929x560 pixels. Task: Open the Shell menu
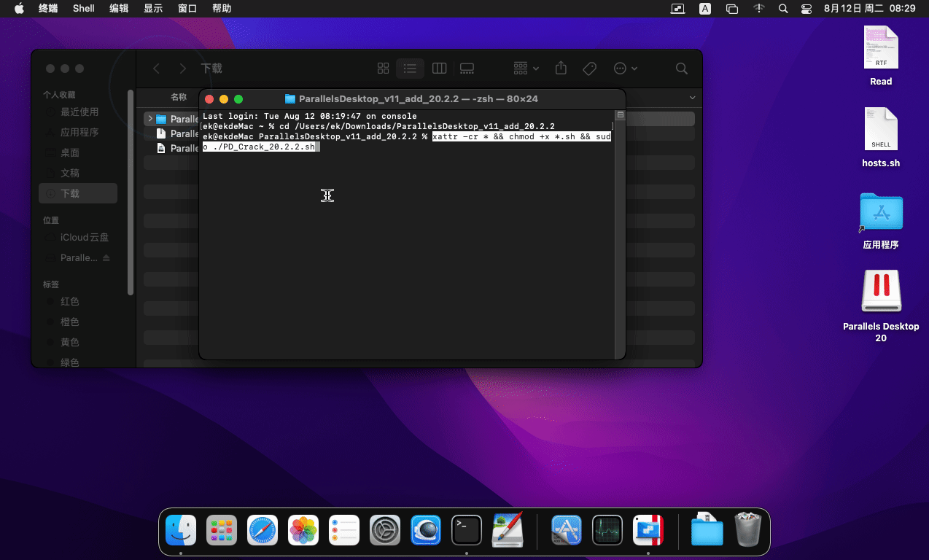(84, 8)
